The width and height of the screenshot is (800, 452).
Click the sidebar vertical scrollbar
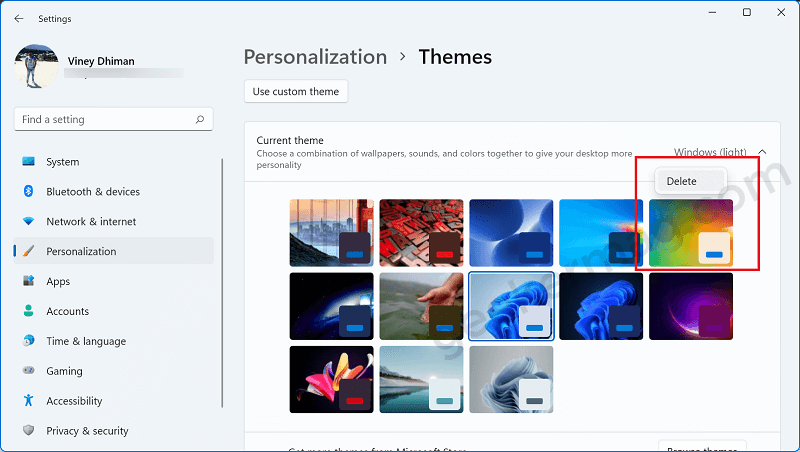click(x=222, y=283)
